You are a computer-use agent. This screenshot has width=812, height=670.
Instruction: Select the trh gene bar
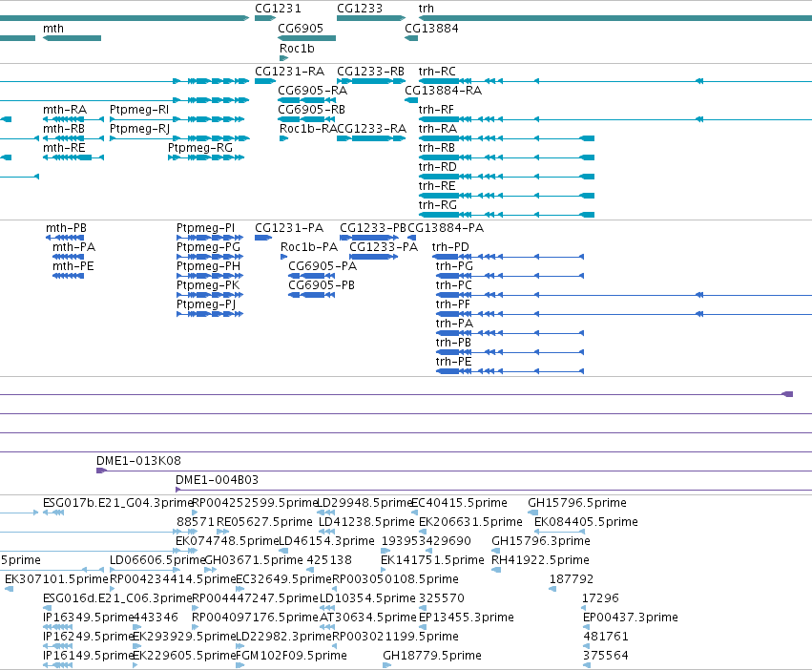coord(615,18)
